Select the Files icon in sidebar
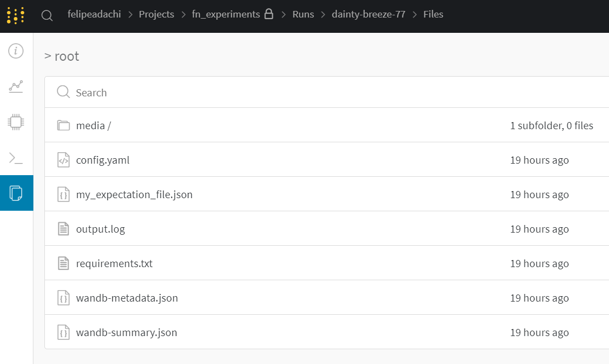 pos(16,193)
